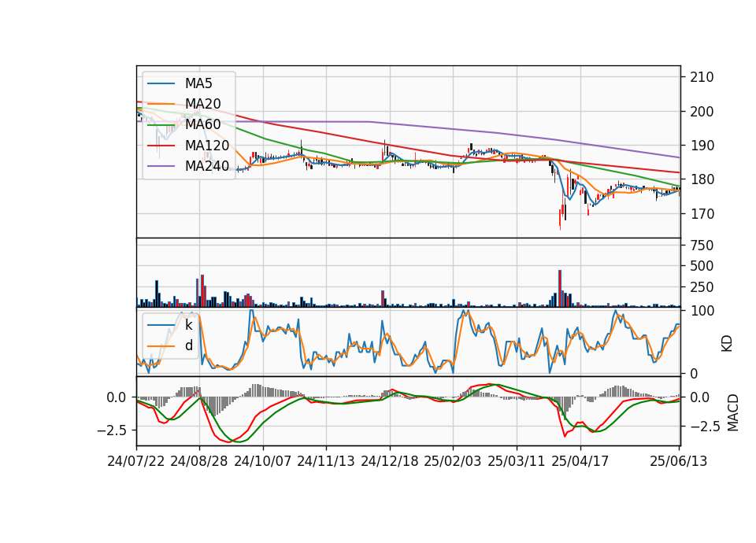The width and height of the screenshot is (756, 543).
Task: Click the 210 price axis label
Action: click(702, 77)
